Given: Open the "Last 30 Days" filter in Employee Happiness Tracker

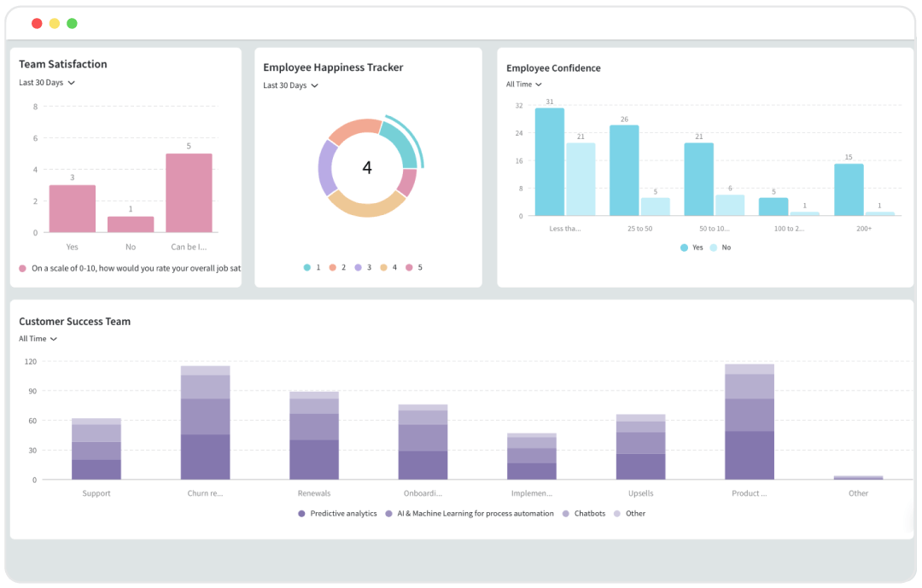Looking at the screenshot, I should click(x=290, y=85).
